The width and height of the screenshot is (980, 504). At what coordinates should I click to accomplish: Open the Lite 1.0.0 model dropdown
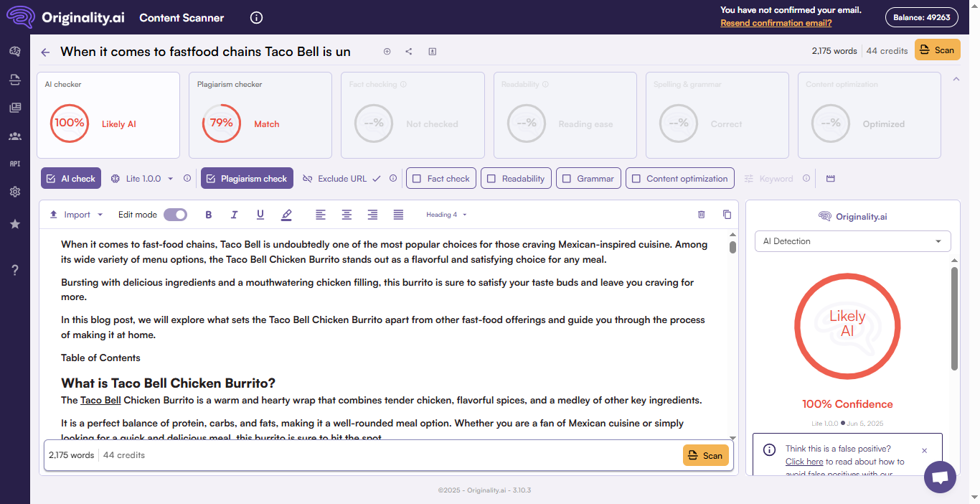click(142, 178)
